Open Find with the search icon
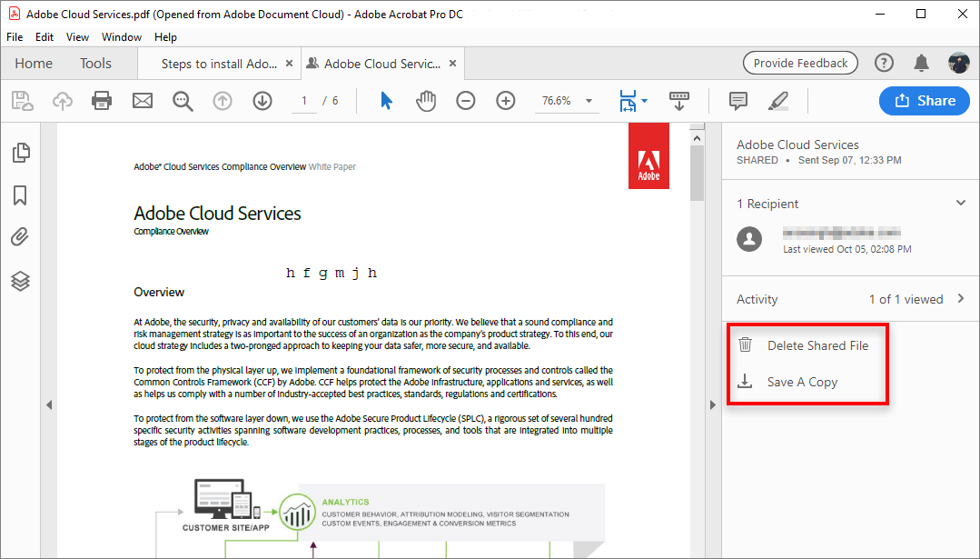980x559 pixels. click(183, 101)
